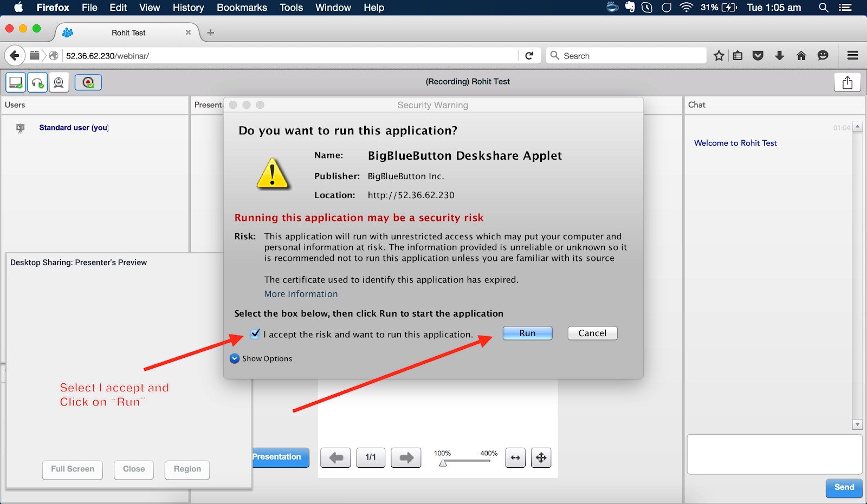Image resolution: width=867 pixels, height=504 pixels.
Task: Open the Bookmarks menu
Action: 242,8
